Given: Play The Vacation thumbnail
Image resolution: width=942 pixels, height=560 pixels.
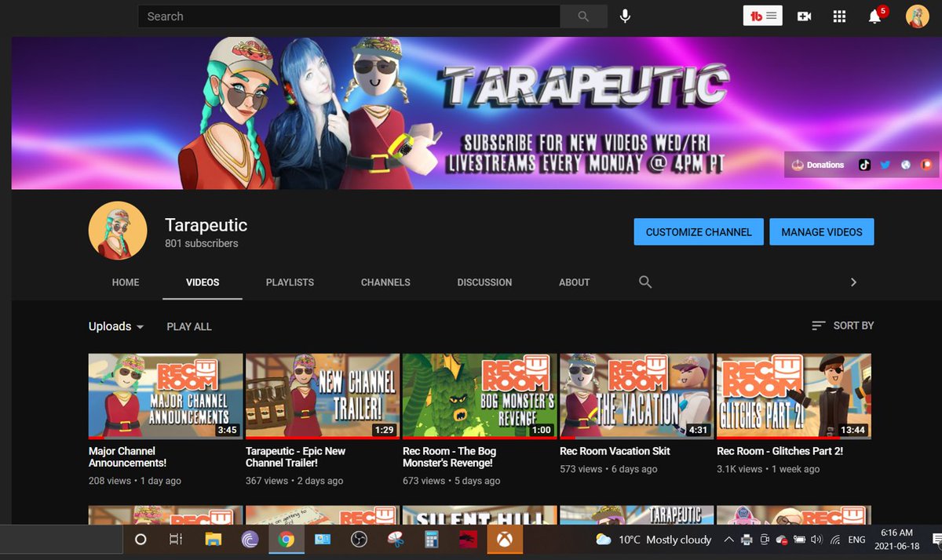Looking at the screenshot, I should pyautogui.click(x=637, y=396).
